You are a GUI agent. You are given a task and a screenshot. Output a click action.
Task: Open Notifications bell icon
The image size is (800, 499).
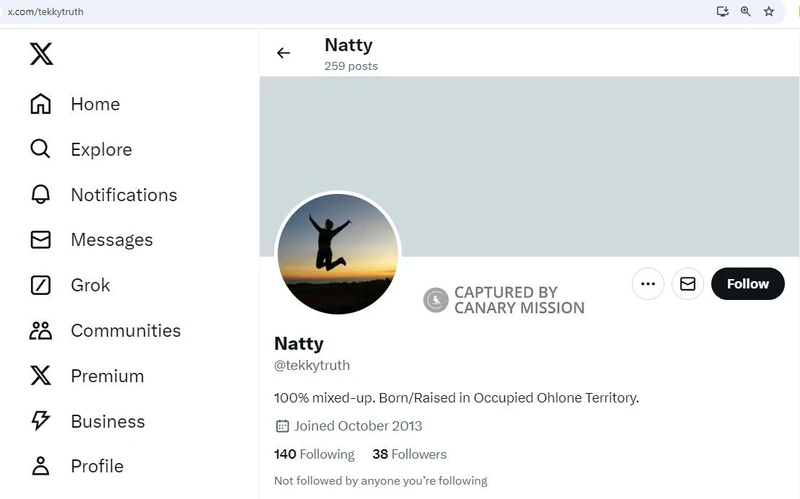[x=40, y=195]
